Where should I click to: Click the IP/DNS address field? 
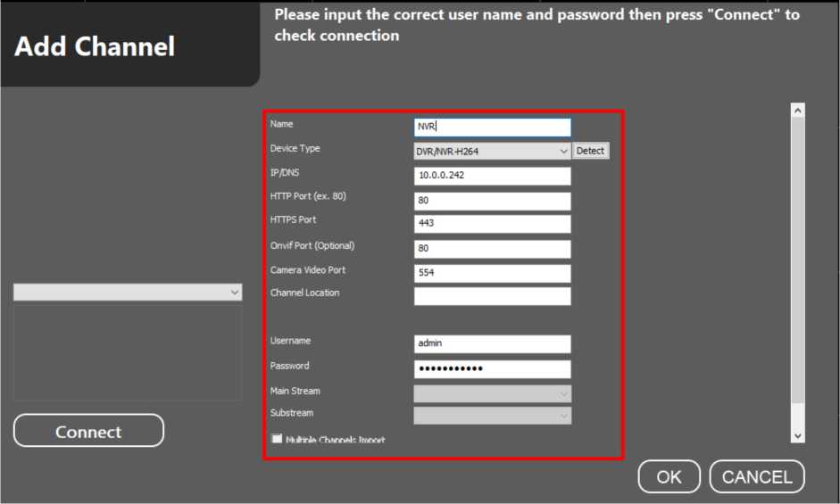pyautogui.click(x=492, y=176)
